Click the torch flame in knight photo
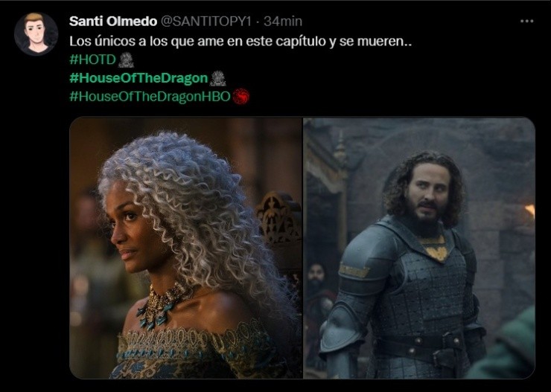 (530, 211)
